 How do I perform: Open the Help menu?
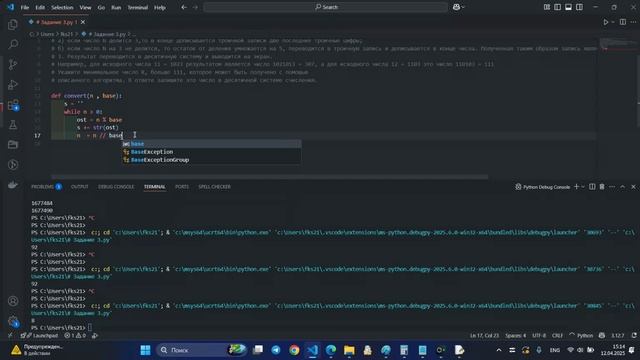[160, 7]
